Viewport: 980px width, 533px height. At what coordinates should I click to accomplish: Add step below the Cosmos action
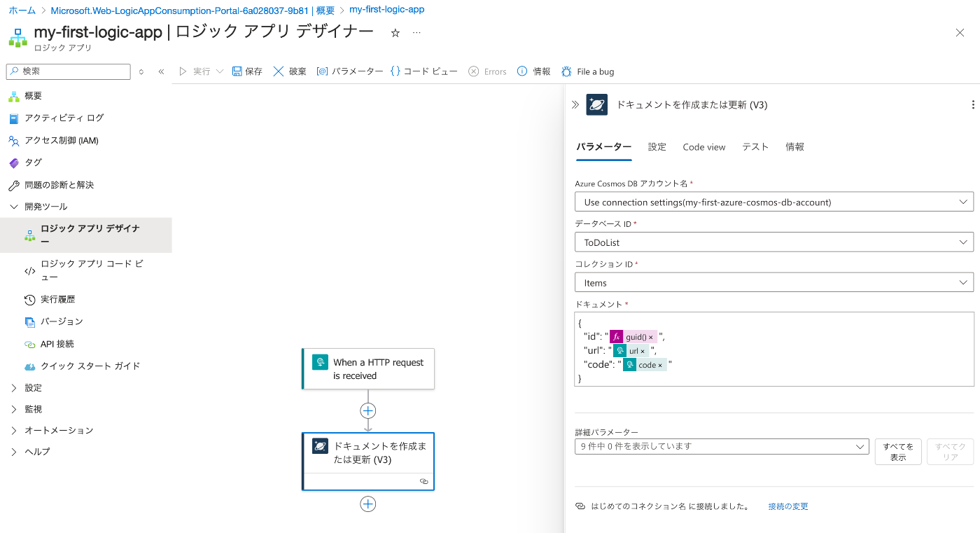[368, 504]
